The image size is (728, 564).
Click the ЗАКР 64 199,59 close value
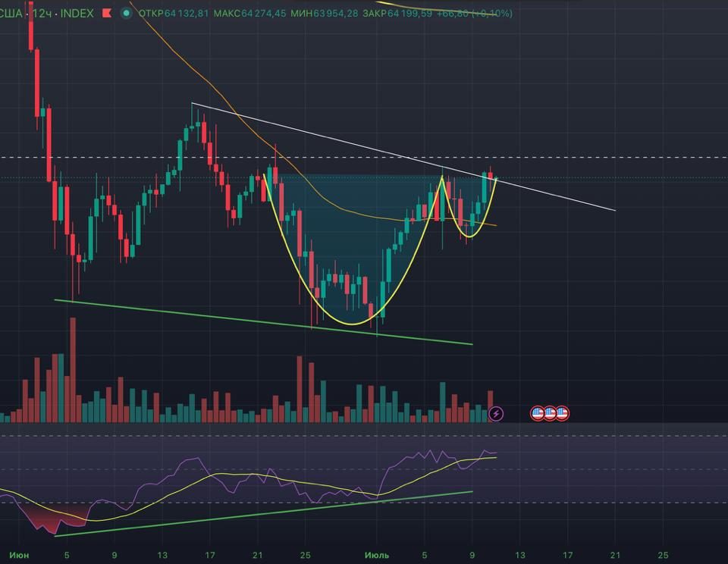(397, 14)
